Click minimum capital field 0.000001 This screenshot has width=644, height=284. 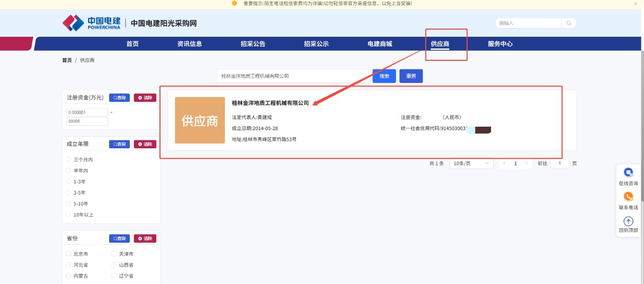click(x=87, y=113)
